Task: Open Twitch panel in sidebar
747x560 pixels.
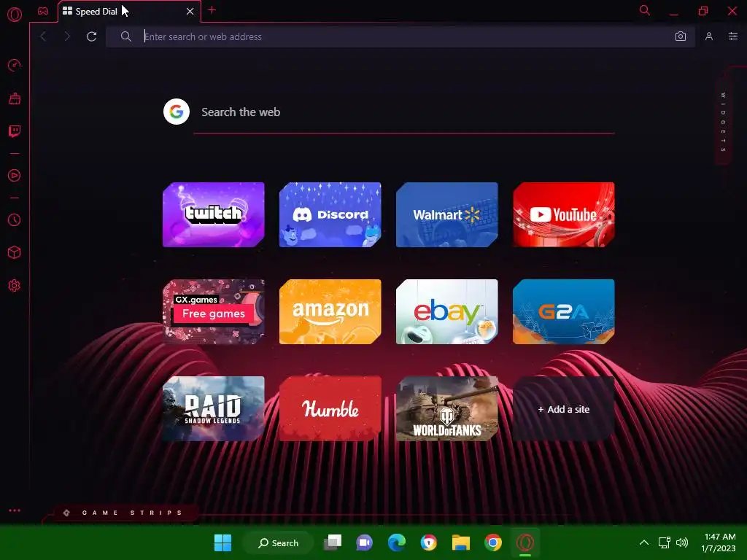Action: tap(15, 131)
